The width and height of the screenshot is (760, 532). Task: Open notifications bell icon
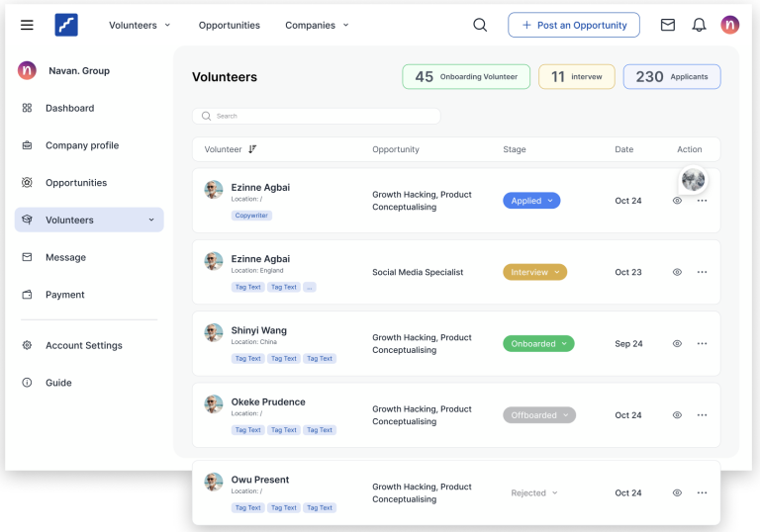click(699, 25)
